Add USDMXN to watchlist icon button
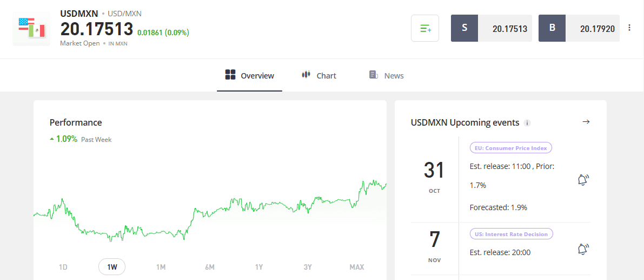 425,28
